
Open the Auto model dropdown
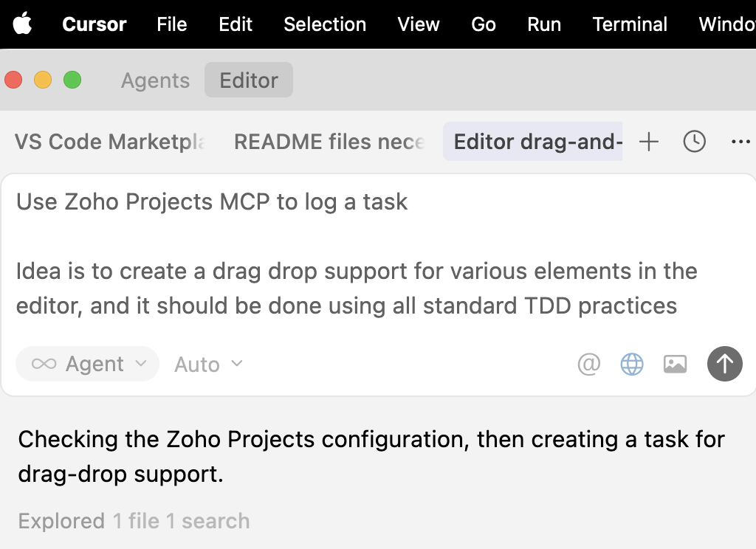click(x=208, y=365)
